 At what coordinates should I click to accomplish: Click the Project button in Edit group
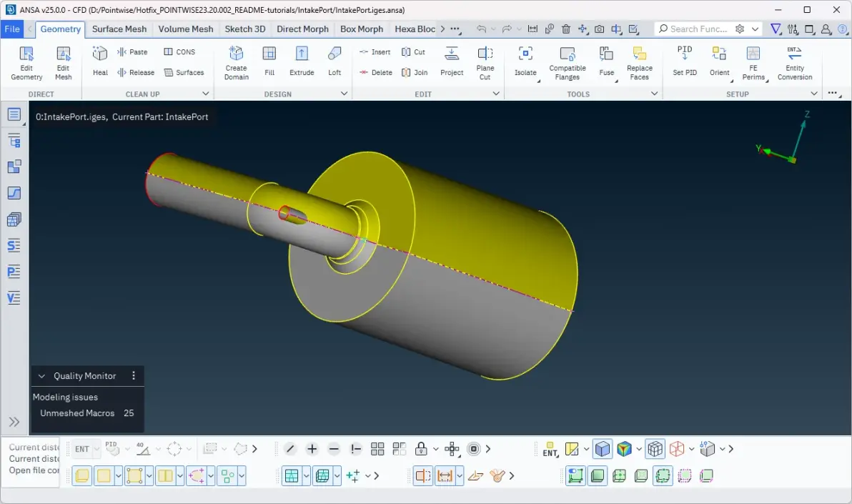point(452,61)
